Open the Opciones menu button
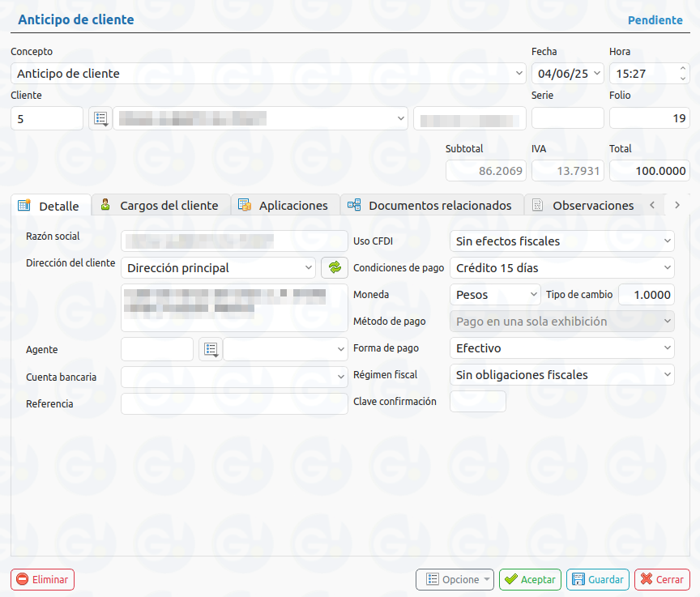Screen dimensions: 700x597 coord(455,579)
